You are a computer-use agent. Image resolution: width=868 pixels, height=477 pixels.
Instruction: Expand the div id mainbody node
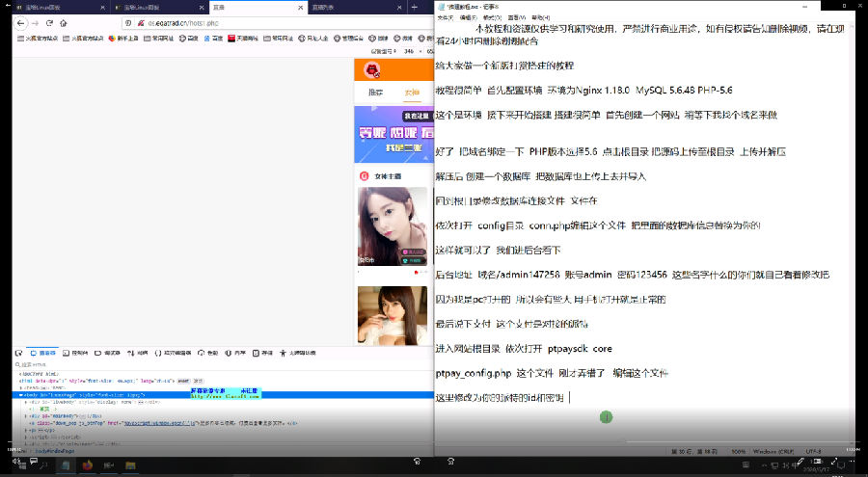click(x=26, y=415)
